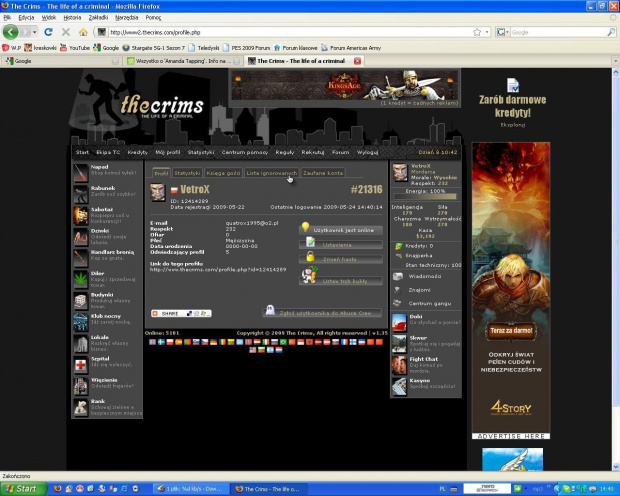Close the The Crims browser tab
620x496 pixels.
357,61
